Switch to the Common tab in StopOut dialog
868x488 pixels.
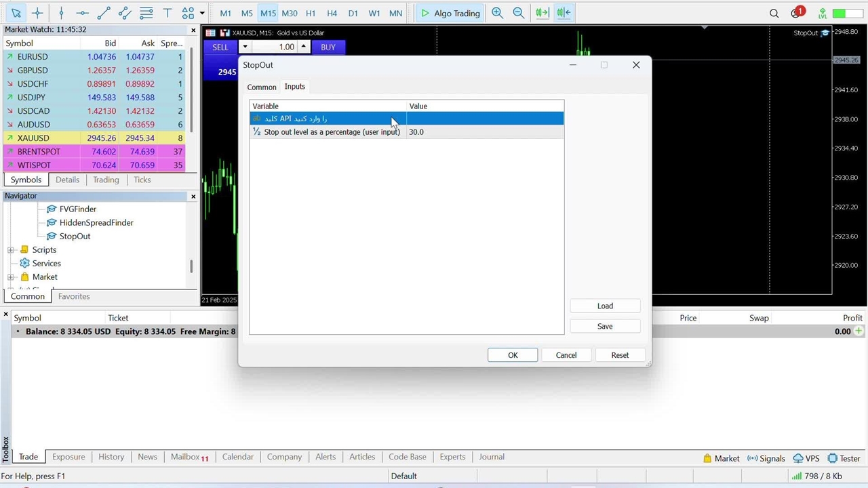click(x=261, y=87)
